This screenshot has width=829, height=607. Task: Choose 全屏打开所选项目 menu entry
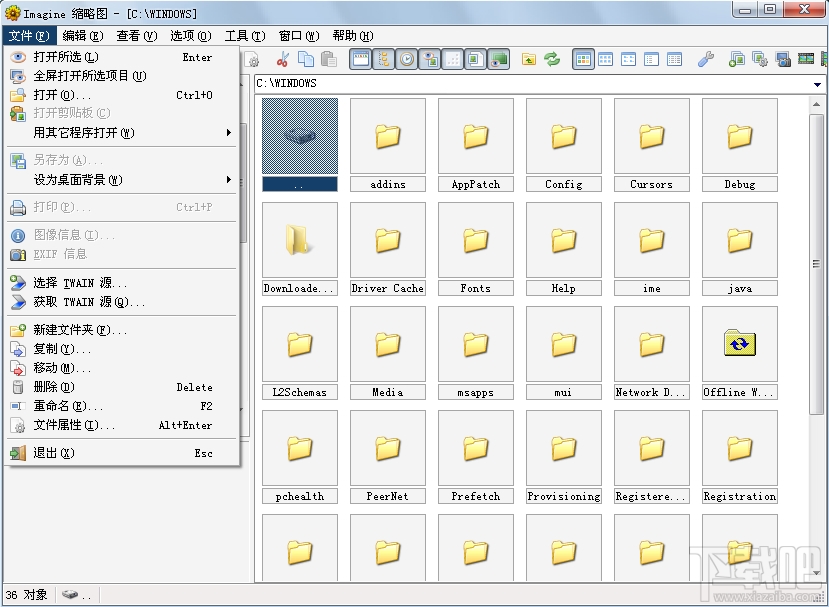pyautogui.click(x=122, y=76)
